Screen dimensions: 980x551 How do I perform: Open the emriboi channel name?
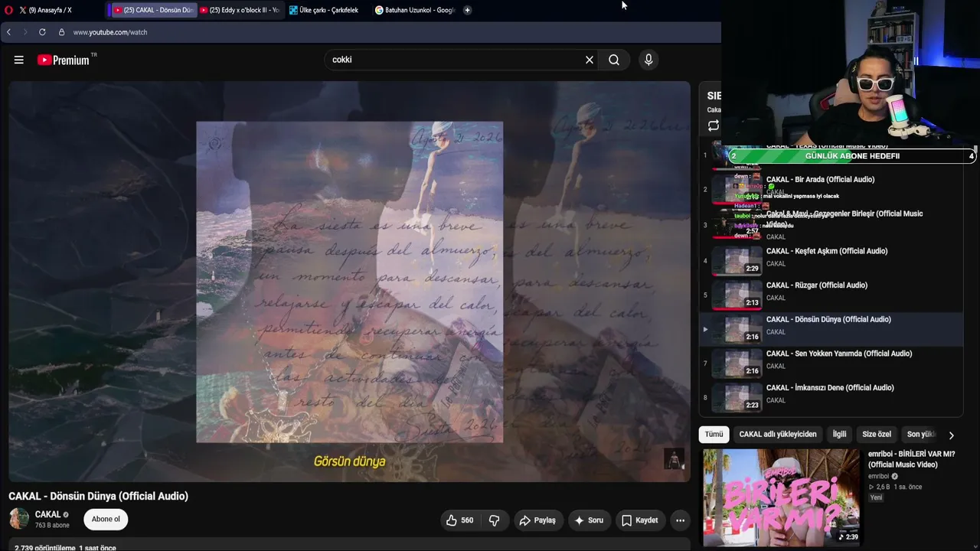point(879,476)
